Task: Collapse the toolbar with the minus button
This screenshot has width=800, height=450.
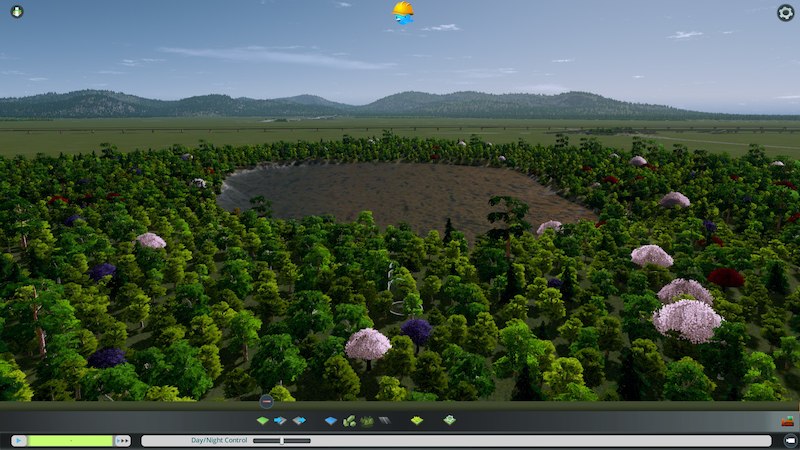Action: [266, 401]
